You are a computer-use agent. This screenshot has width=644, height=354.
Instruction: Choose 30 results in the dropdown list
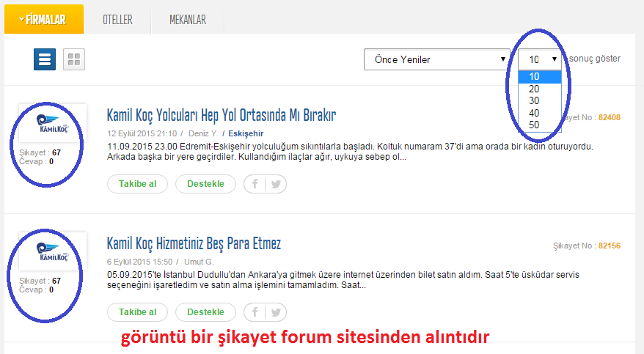pos(540,101)
